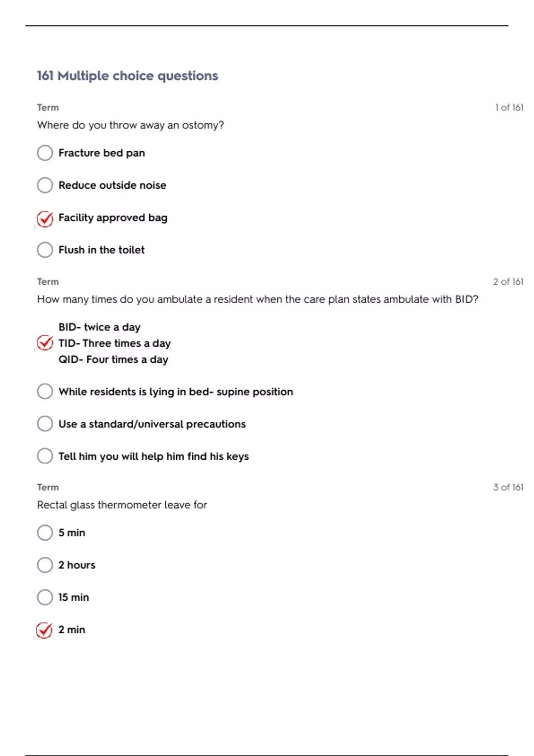Select "Use a standard/universal precautions" radio button
The image size is (534, 756).
pyautogui.click(x=45, y=424)
